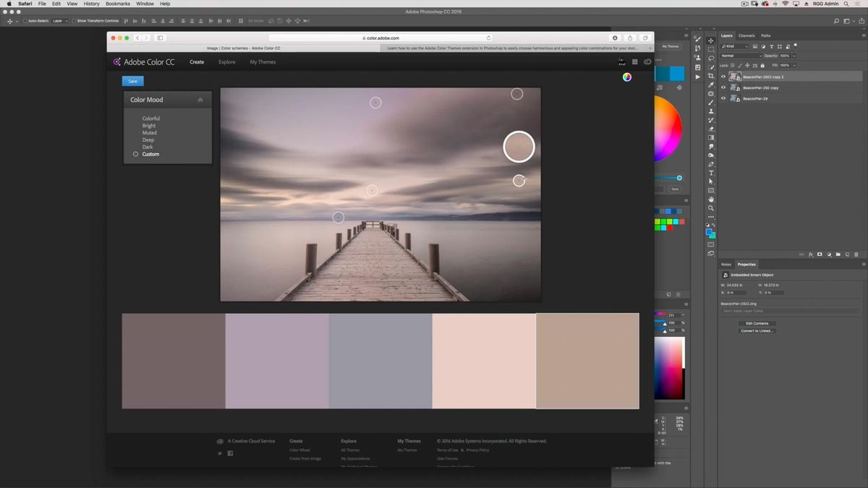The image size is (868, 488).
Task: Open the Adobe Color apps grid icon
Action: point(635,62)
